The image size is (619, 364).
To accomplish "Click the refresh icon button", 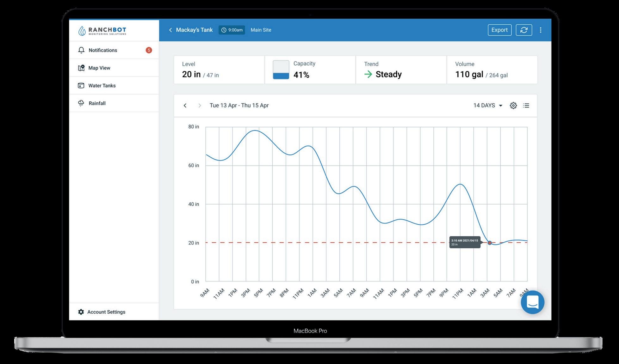I will (524, 30).
